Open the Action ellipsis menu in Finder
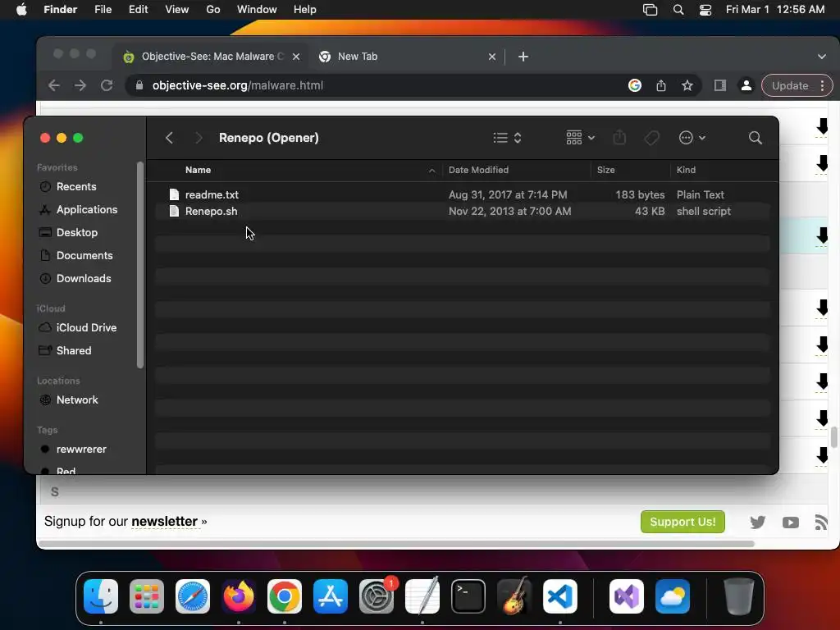This screenshot has height=630, width=840. click(692, 138)
